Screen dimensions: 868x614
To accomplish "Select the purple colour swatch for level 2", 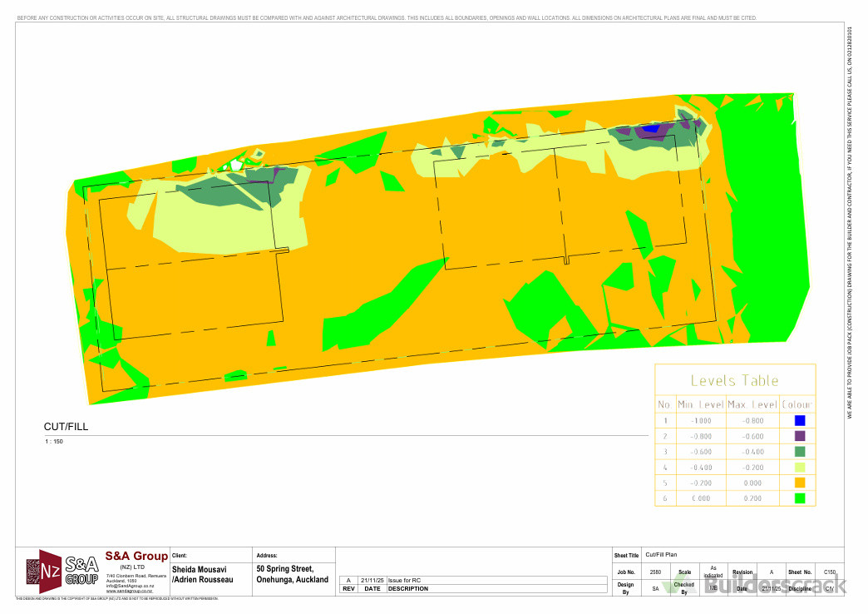I will pos(799,436).
